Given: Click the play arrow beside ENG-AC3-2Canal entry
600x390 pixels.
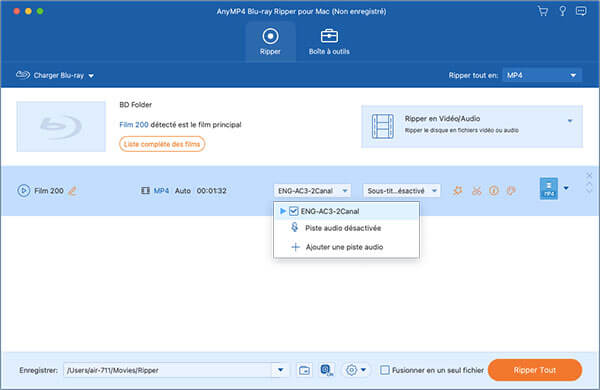Looking at the screenshot, I should click(283, 211).
